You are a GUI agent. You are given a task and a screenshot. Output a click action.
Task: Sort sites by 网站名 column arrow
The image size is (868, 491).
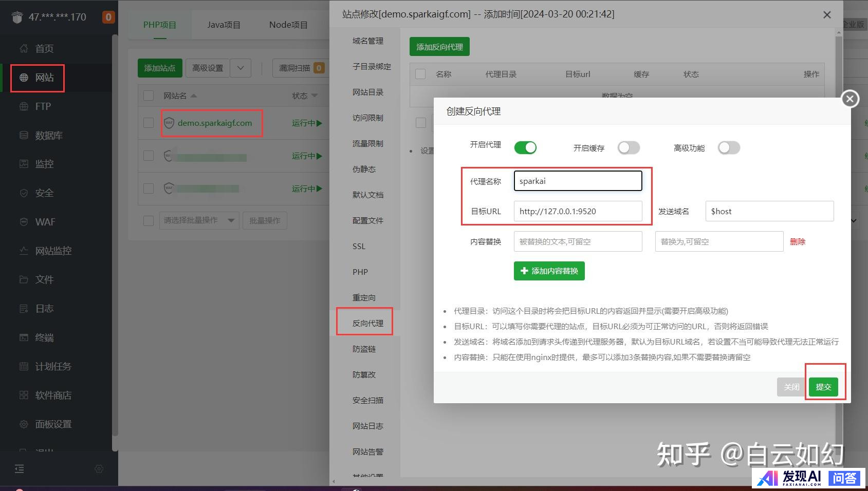(x=194, y=96)
